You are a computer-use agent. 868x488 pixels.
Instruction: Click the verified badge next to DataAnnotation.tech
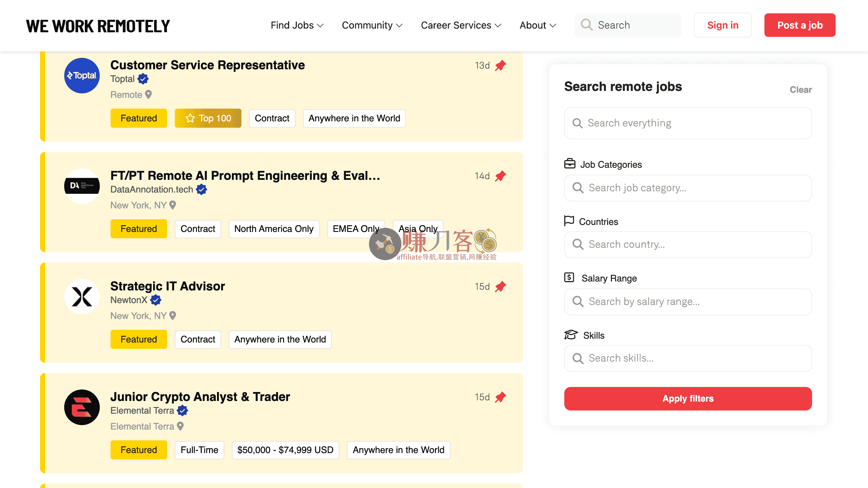pyautogui.click(x=201, y=189)
